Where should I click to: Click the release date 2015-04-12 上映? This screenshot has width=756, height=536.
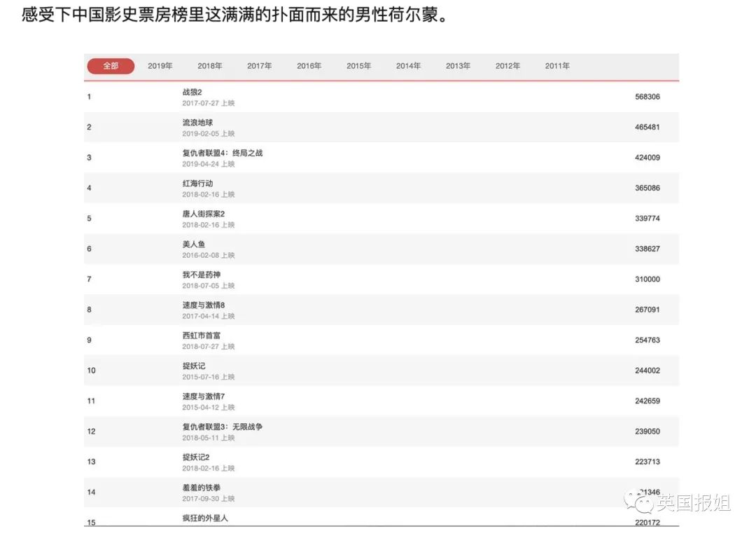(209, 407)
